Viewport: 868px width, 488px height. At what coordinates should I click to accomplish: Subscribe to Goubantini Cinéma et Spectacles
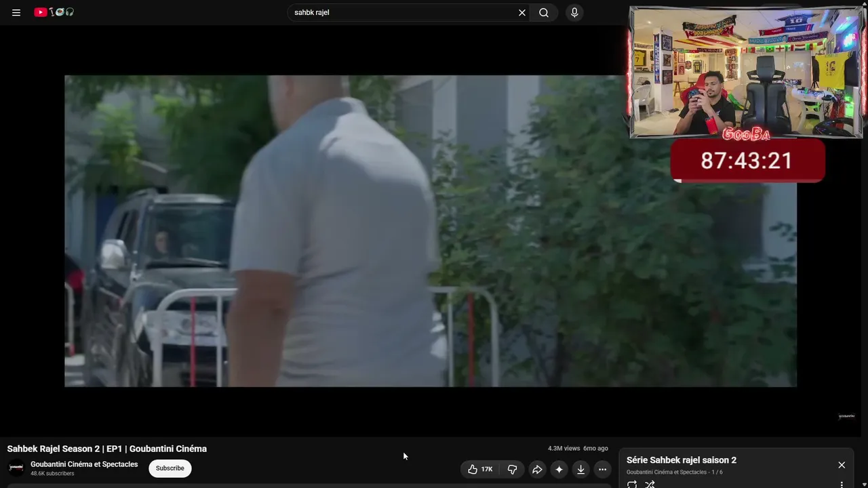pyautogui.click(x=170, y=468)
